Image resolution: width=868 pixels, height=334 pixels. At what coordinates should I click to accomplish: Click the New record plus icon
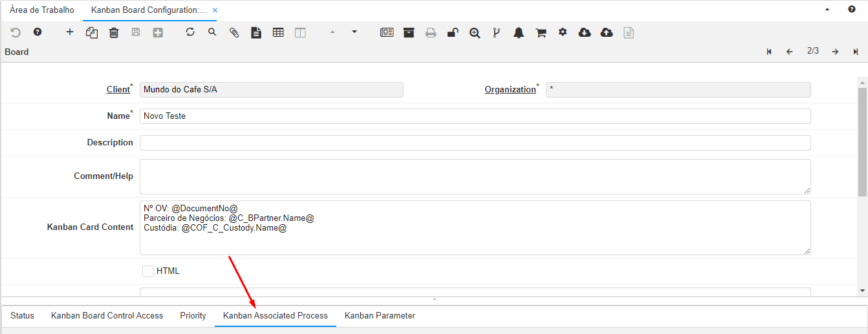(70, 32)
